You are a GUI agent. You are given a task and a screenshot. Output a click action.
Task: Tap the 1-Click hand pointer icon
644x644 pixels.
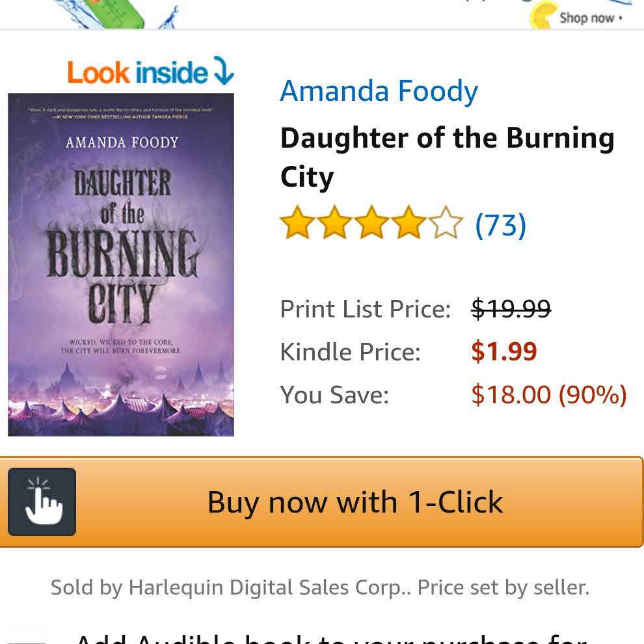(42, 502)
